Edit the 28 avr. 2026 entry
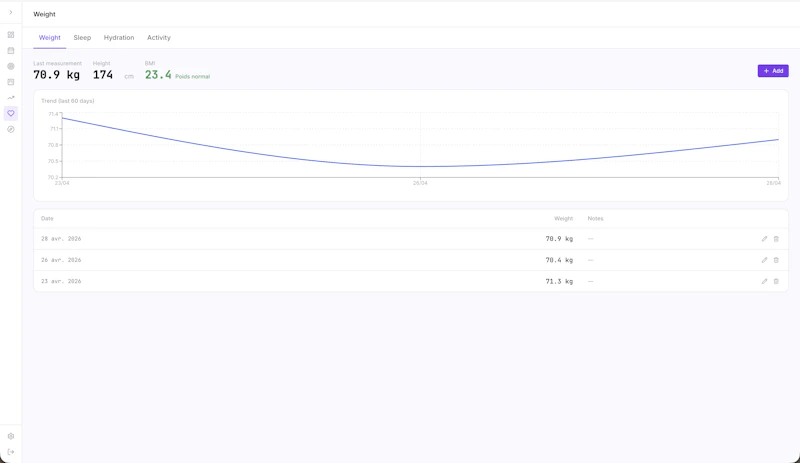The height and width of the screenshot is (463, 800). click(764, 239)
